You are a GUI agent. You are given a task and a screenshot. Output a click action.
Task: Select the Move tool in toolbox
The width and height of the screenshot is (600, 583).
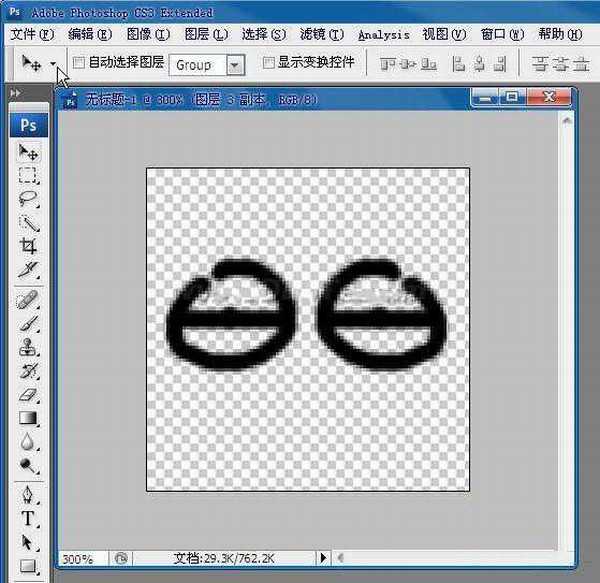point(29,153)
